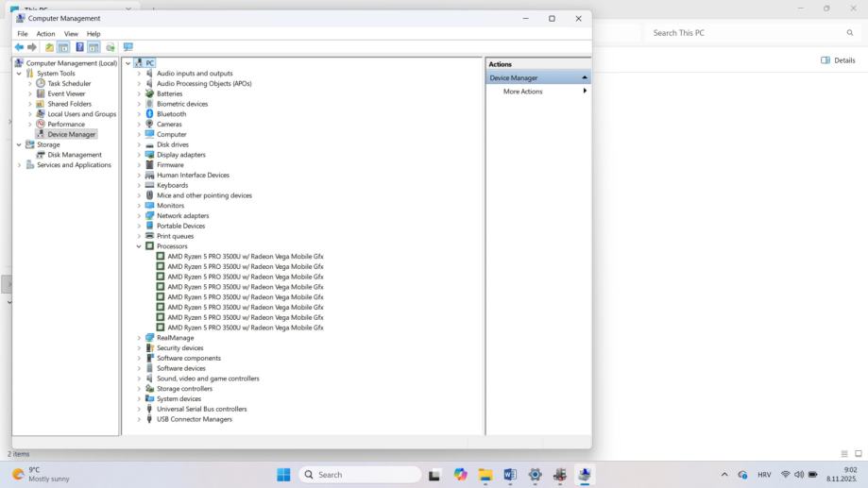Show hidden system tray icons
Screen dimensions: 868x488
click(724, 475)
